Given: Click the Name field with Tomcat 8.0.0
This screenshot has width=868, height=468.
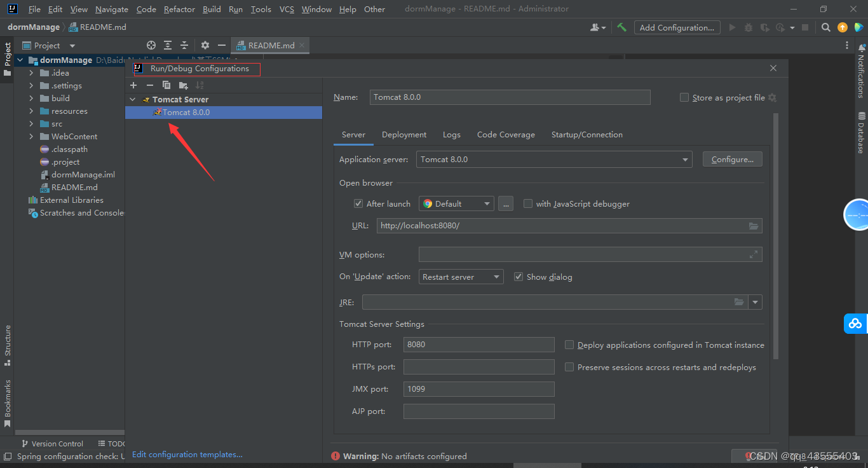Looking at the screenshot, I should [510, 97].
